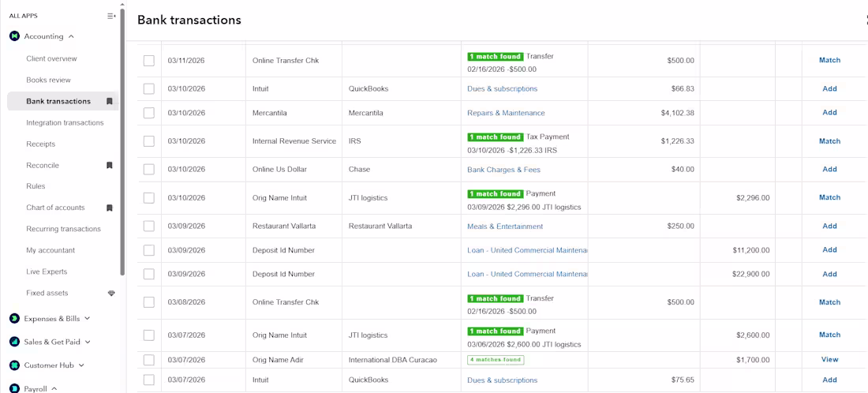Click the ALL APPS heading label

23,16
